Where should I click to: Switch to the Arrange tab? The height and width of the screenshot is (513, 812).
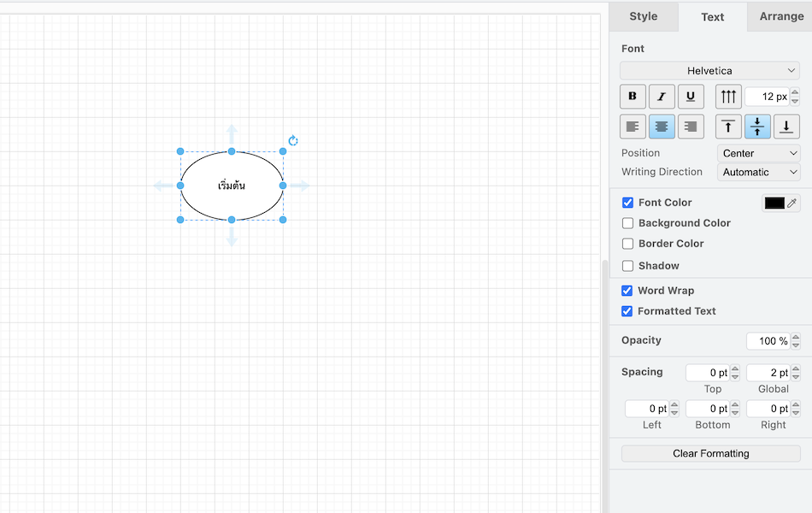click(x=781, y=16)
